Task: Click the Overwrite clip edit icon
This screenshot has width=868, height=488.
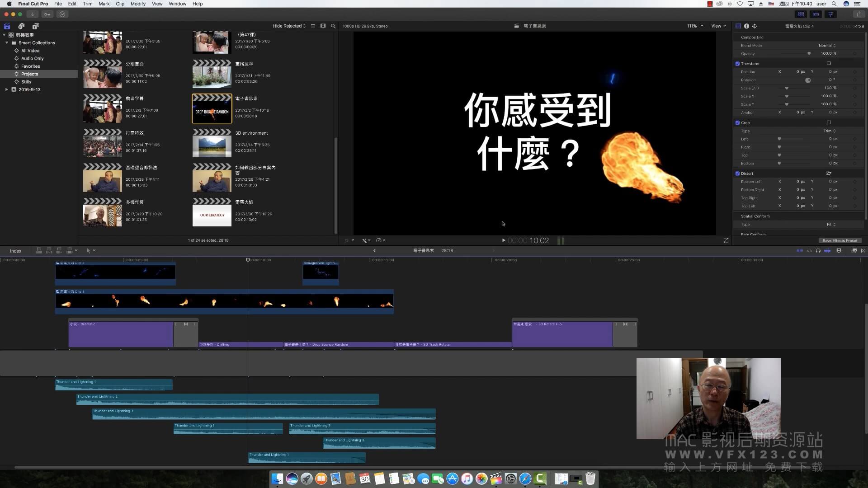Action: pos(70,250)
